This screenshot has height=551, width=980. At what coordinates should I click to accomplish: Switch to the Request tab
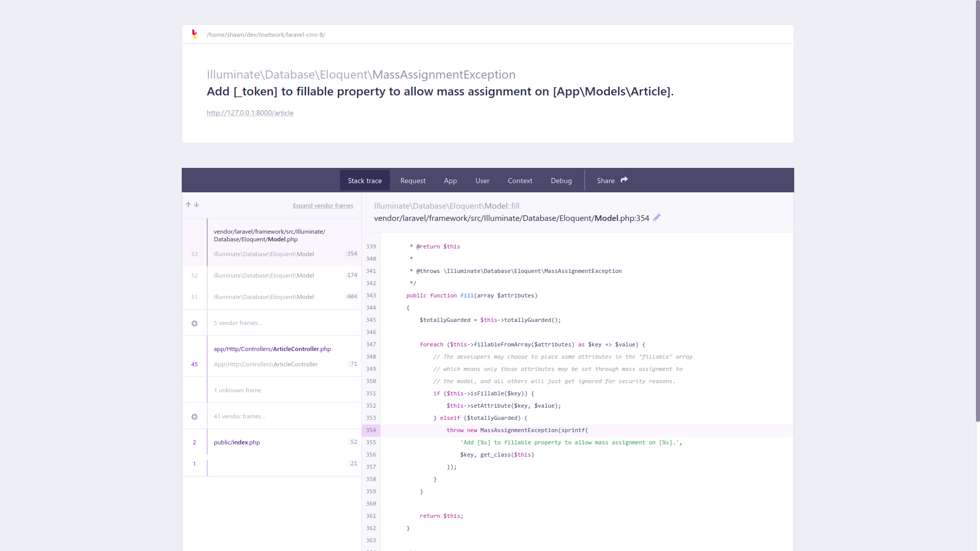click(x=413, y=180)
